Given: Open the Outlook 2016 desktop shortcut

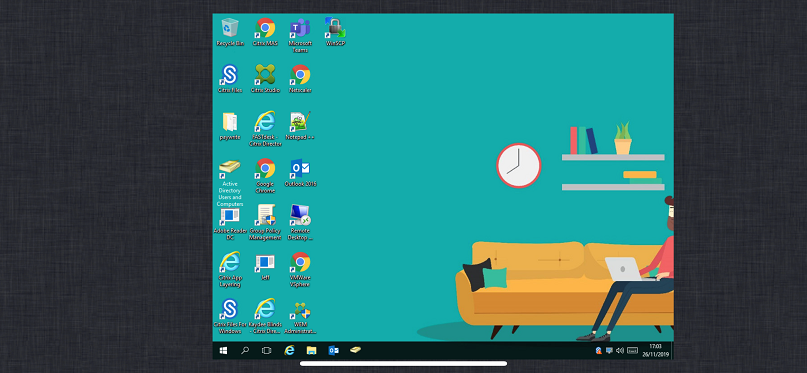Looking at the screenshot, I should (x=300, y=173).
